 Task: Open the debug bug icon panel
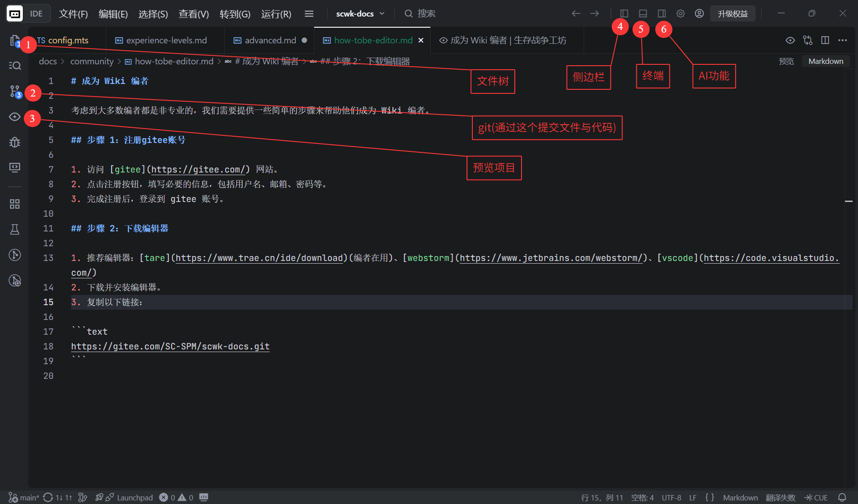click(x=15, y=142)
